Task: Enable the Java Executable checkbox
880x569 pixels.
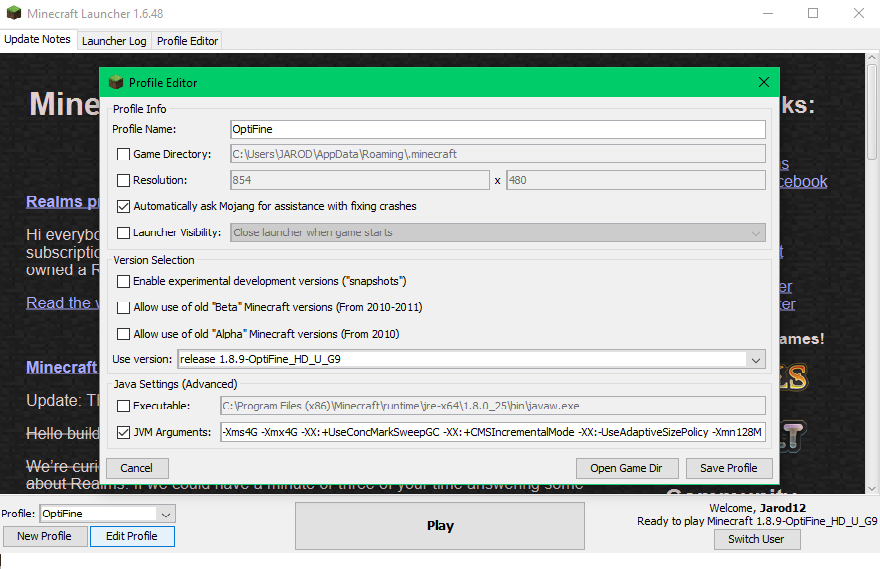Action: click(123, 406)
